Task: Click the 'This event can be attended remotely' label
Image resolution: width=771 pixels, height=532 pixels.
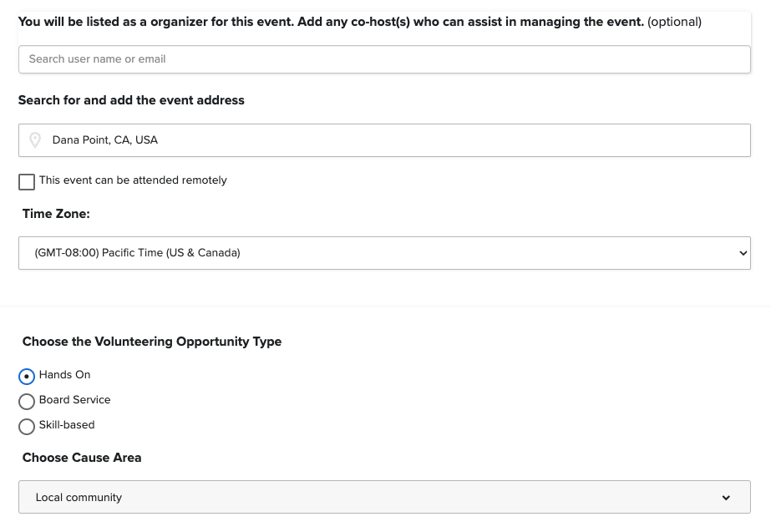Action: pyautogui.click(x=133, y=180)
